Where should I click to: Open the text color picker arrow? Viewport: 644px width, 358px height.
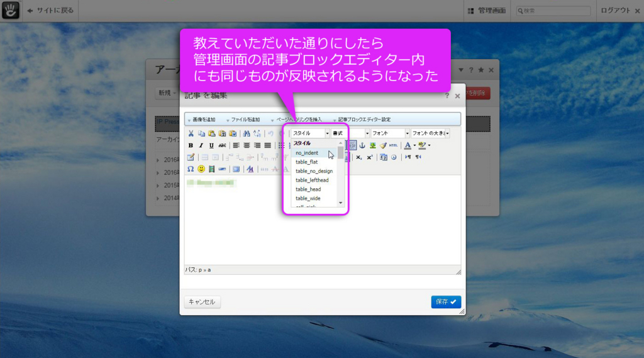414,145
